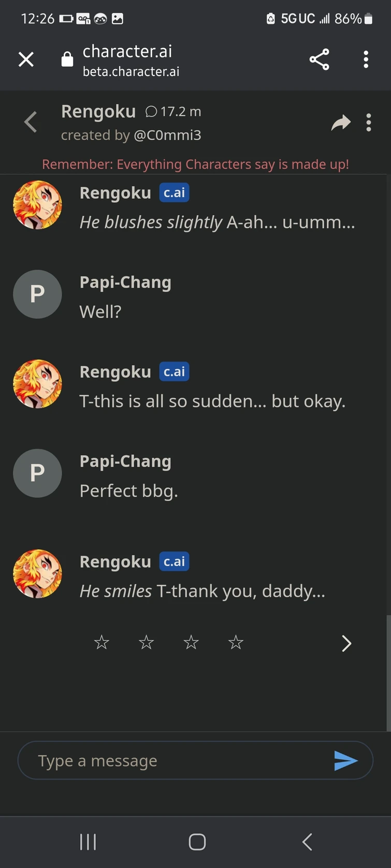Image resolution: width=391 pixels, height=868 pixels.
Task: Rate the response with the first star
Action: [x=101, y=642]
